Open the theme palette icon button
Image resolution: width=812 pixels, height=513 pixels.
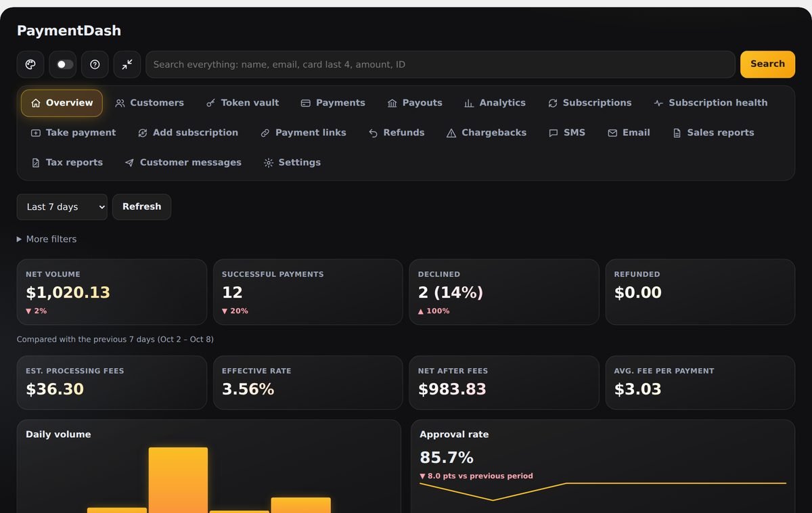30,64
